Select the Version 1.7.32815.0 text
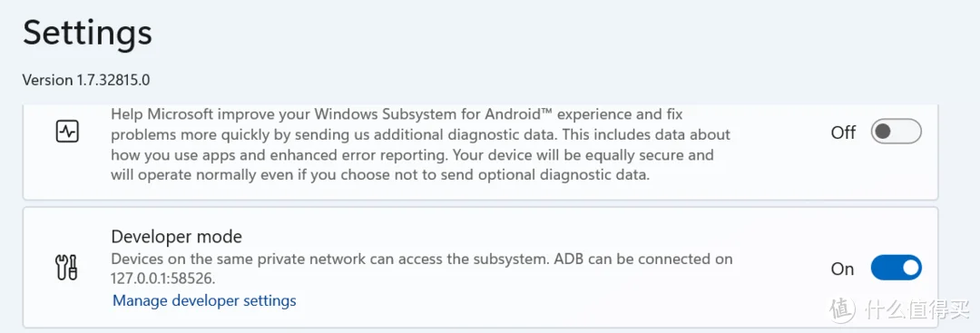The height and width of the screenshot is (333, 980). click(x=85, y=80)
